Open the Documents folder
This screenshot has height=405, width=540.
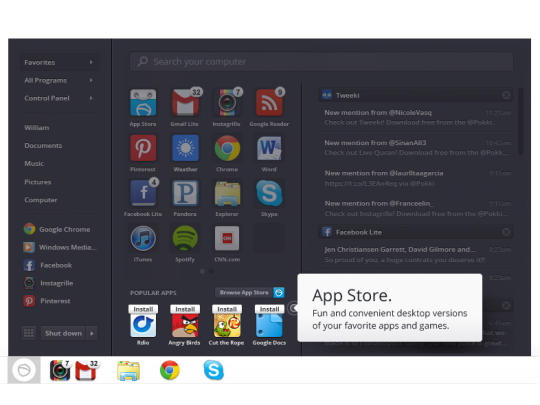pos(43,146)
